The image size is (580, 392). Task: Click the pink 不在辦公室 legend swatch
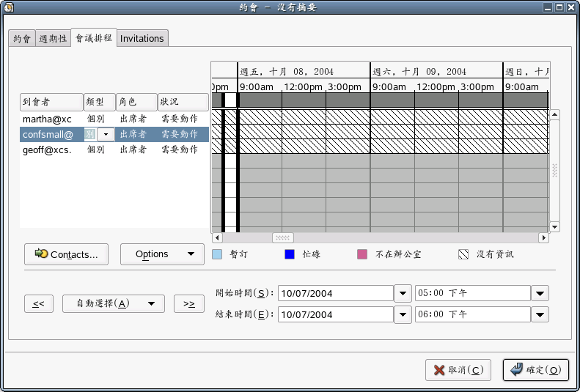362,254
